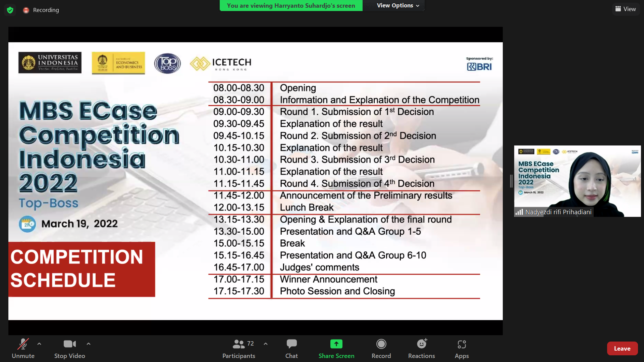644x362 pixels.
Task: Expand video settings via Stop Video chevron
Action: (x=89, y=344)
